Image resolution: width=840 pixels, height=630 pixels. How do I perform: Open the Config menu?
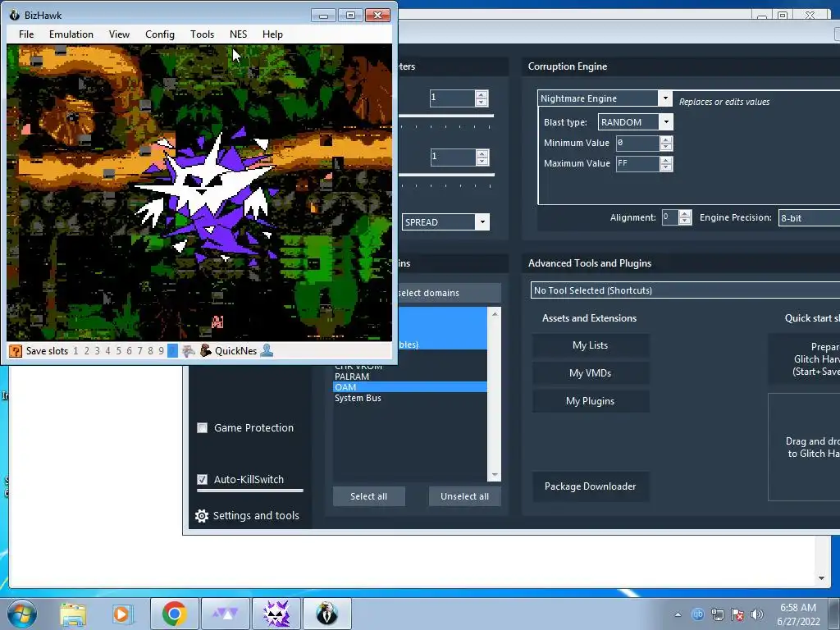coord(160,34)
